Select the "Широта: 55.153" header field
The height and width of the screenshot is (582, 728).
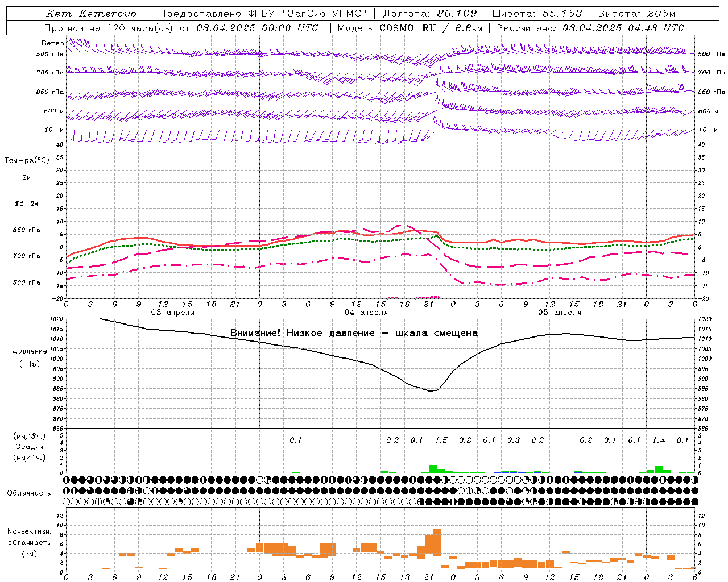[537, 14]
